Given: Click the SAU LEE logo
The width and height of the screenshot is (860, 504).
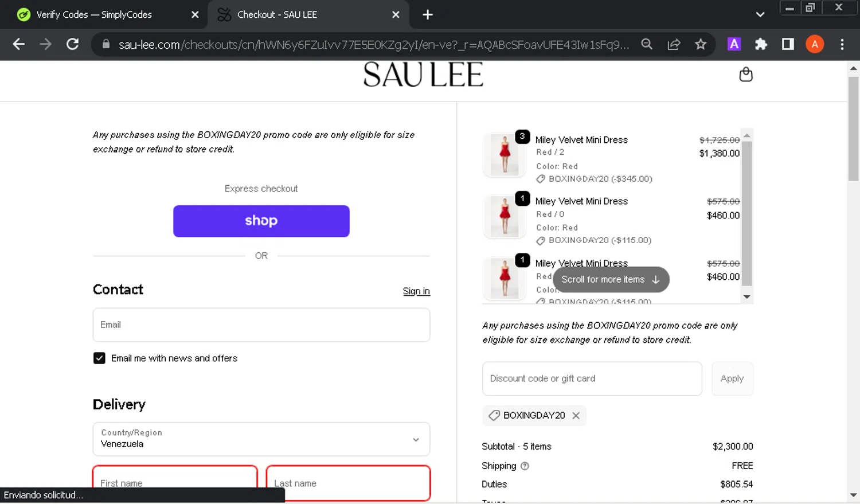Looking at the screenshot, I should click(x=423, y=75).
